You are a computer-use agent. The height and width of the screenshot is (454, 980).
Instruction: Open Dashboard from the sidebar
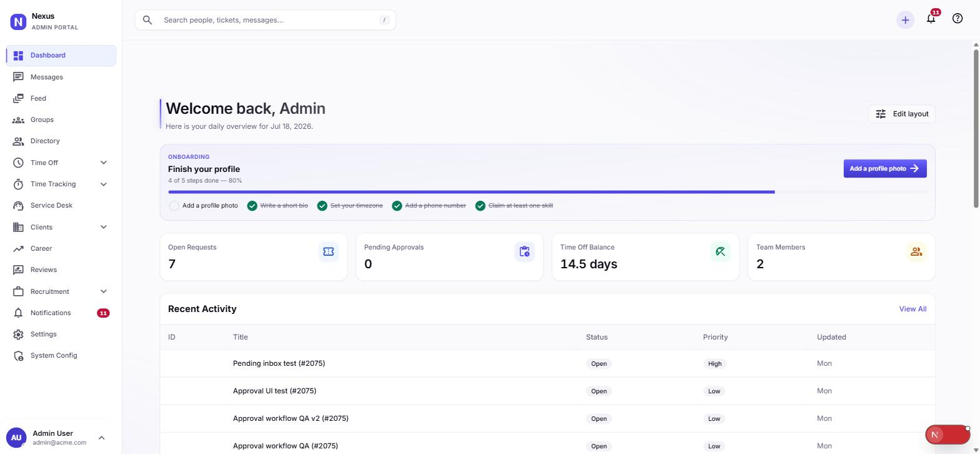61,55
